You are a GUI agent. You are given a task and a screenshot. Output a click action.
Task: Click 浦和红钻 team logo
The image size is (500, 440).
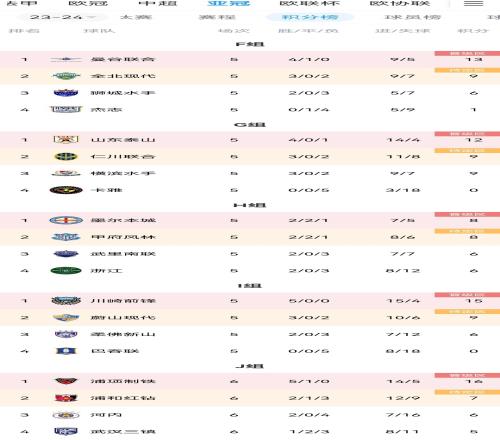(66, 398)
